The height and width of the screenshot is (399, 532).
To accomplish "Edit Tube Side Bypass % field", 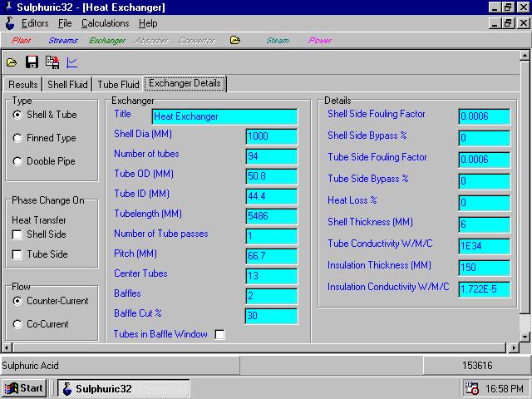I will point(484,181).
